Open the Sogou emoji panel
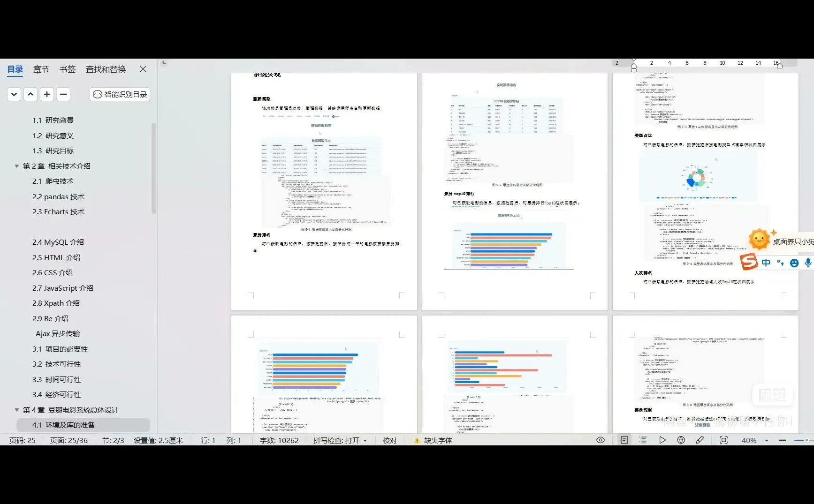The image size is (814, 504). (x=794, y=263)
